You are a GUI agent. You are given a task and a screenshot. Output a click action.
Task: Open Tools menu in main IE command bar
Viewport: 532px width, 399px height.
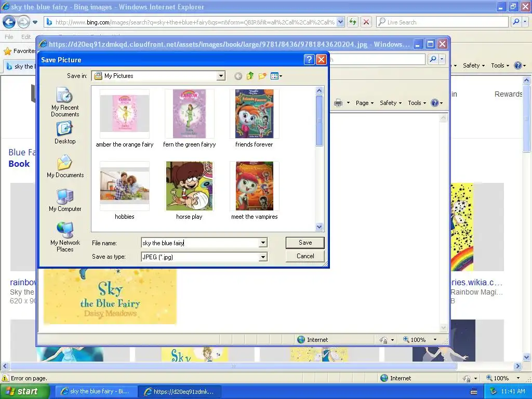click(x=500, y=65)
